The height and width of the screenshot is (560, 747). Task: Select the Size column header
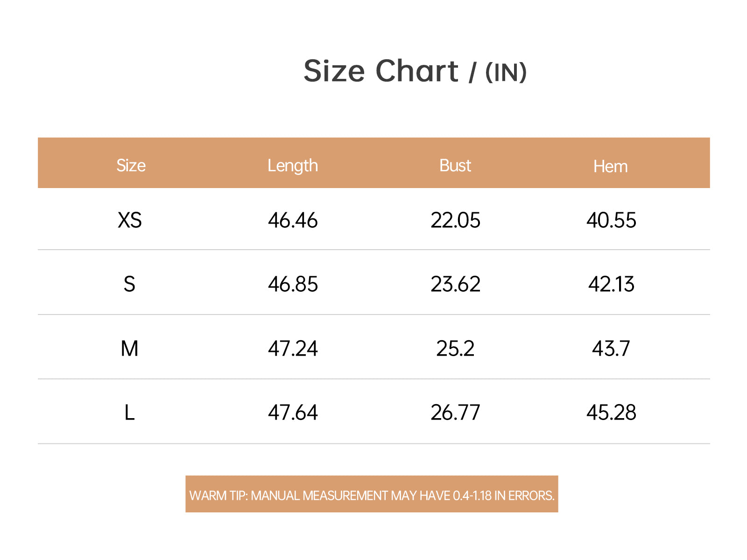pos(131,166)
